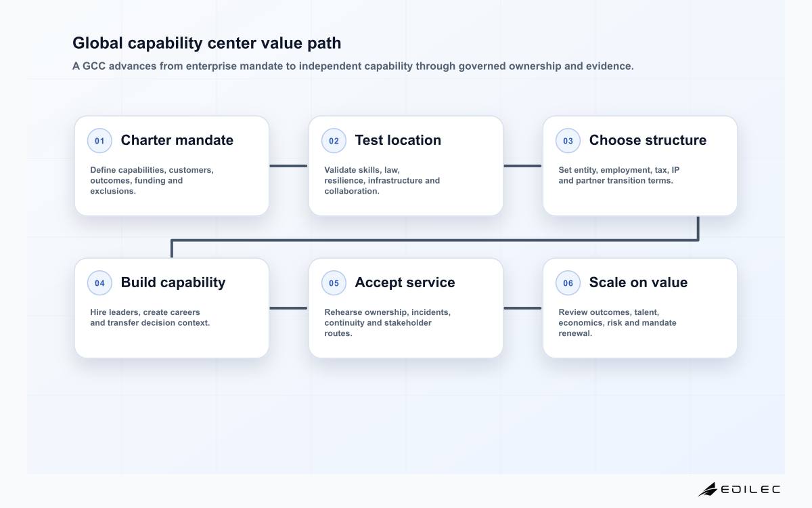
Task: Click the 01 step number badge
Action: [99, 141]
